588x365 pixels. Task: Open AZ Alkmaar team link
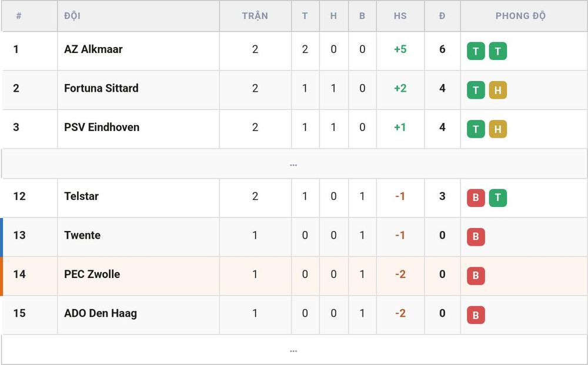click(x=93, y=49)
